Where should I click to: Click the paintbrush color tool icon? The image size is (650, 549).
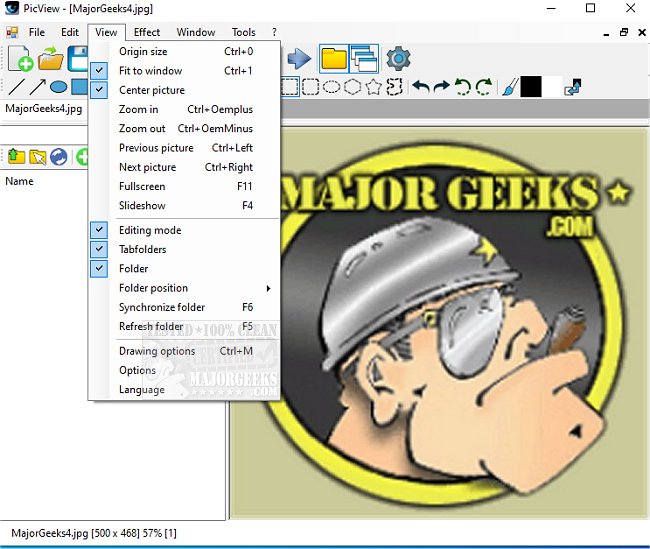point(508,87)
